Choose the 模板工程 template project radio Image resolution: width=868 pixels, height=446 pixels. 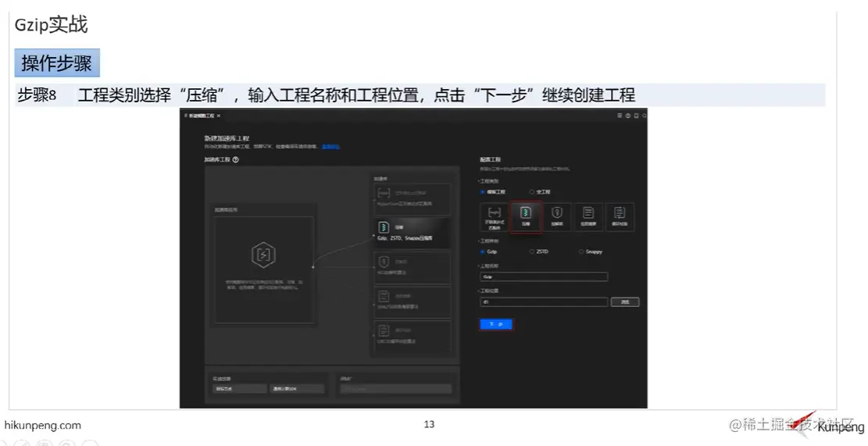click(483, 192)
